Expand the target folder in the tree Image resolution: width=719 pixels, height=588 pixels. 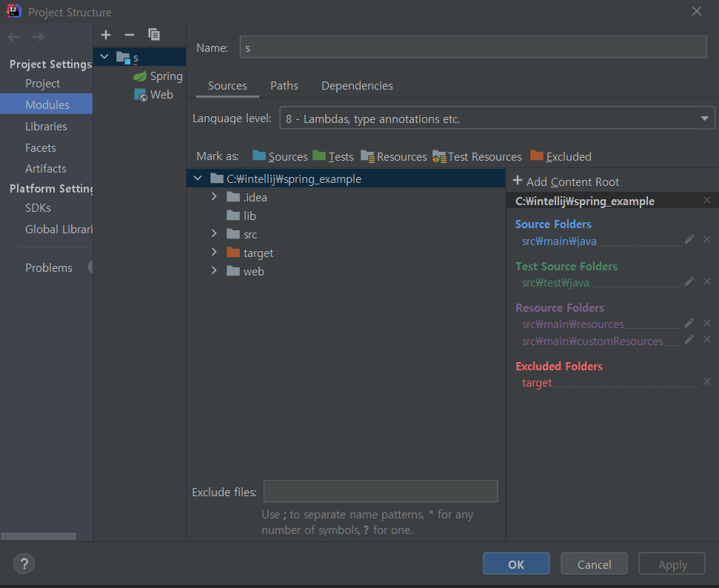[x=214, y=253]
